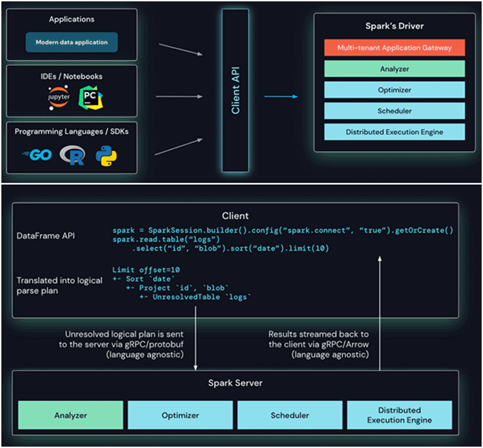
Task: Click the UnresolvedTable logs plan line
Action: 195,297
